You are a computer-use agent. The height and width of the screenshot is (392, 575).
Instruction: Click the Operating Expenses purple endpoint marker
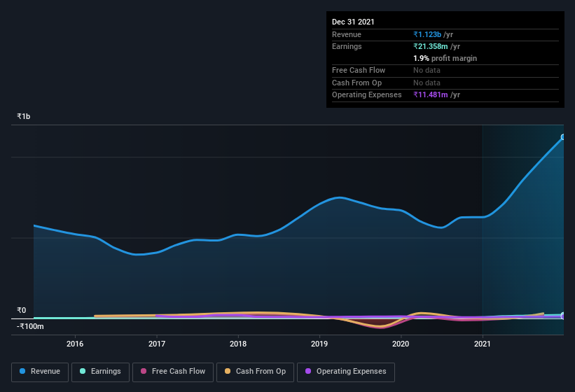tap(563, 316)
